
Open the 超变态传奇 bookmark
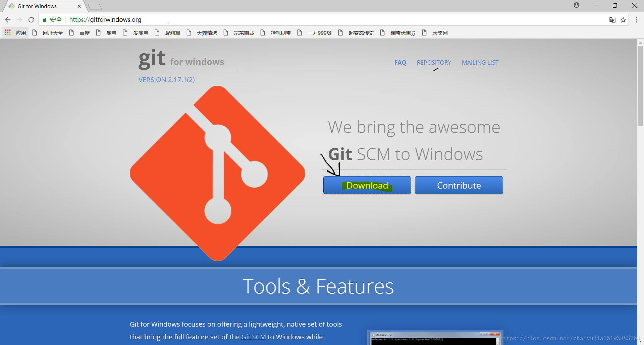click(x=356, y=33)
